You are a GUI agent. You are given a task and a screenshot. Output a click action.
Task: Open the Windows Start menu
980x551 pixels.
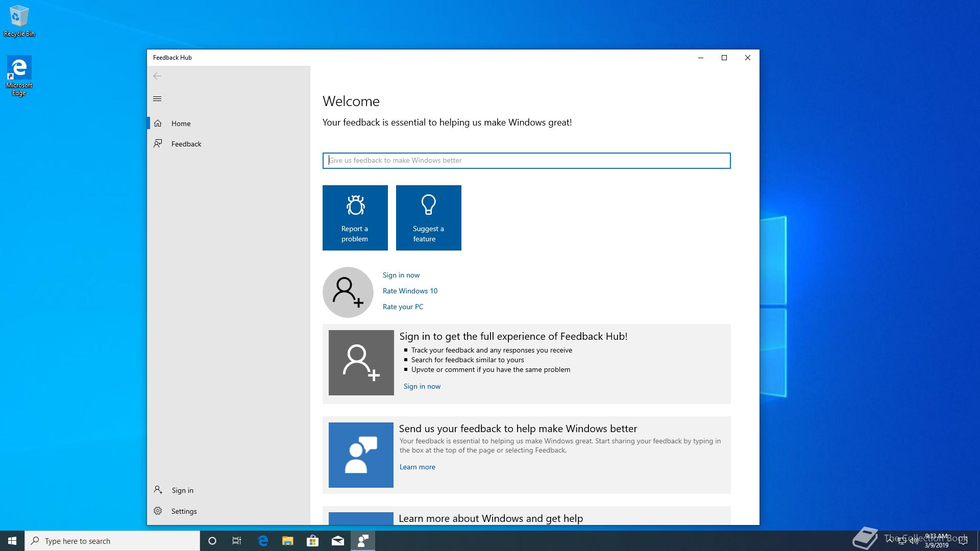[x=12, y=541]
